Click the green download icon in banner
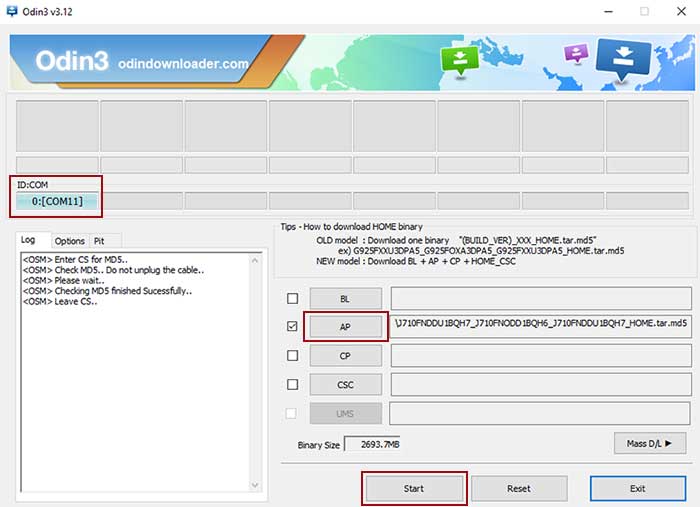Screen dimensions: 700x507 pos(461,58)
